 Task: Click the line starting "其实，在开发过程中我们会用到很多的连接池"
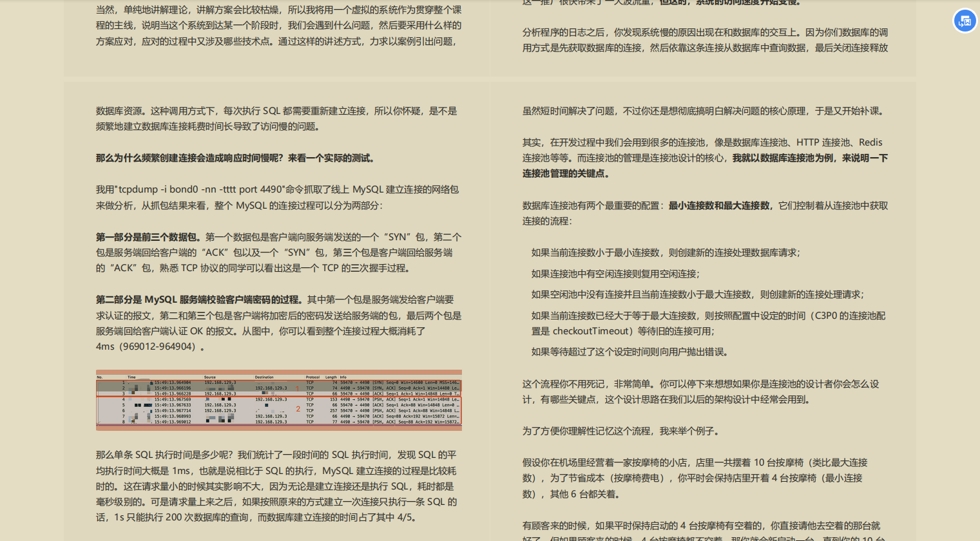click(702, 142)
